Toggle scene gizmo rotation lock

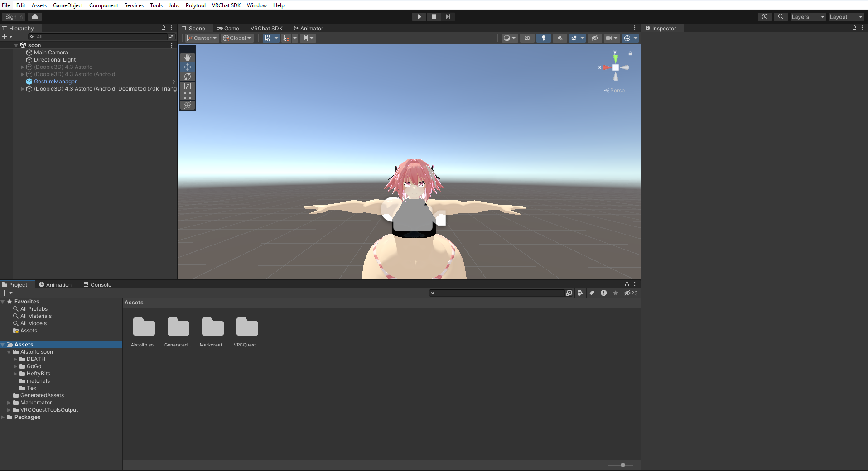pyautogui.click(x=630, y=53)
